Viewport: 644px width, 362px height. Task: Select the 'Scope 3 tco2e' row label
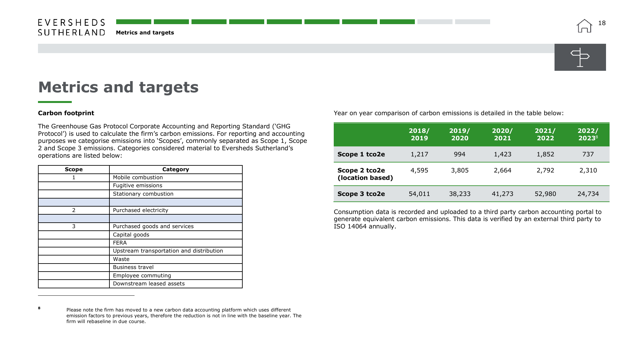click(361, 194)
